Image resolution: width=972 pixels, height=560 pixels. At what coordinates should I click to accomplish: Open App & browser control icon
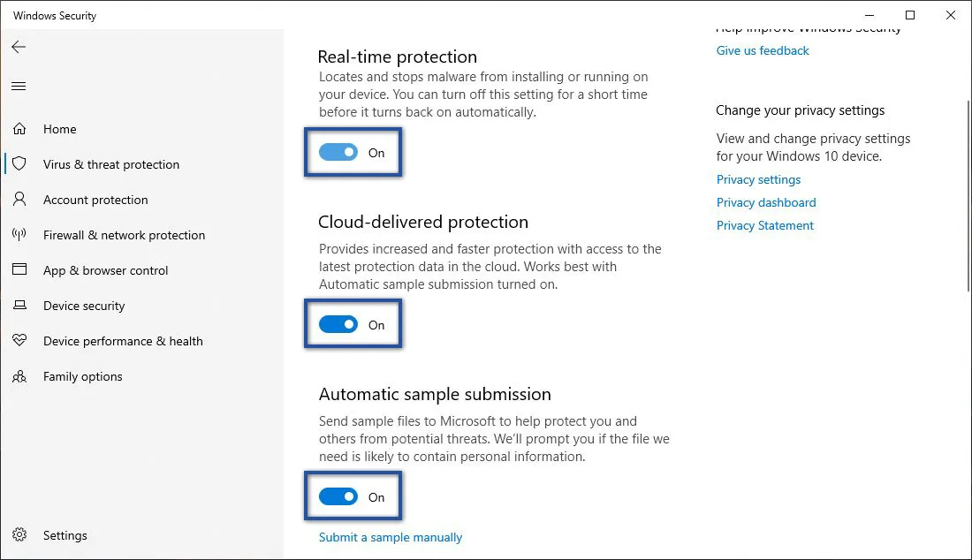pos(19,270)
